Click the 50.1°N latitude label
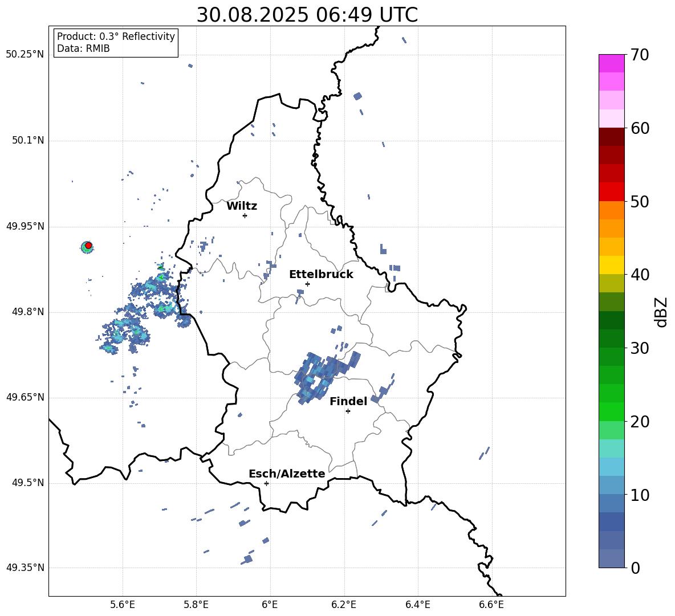Image resolution: width=675 pixels, height=616 pixels. (28, 141)
